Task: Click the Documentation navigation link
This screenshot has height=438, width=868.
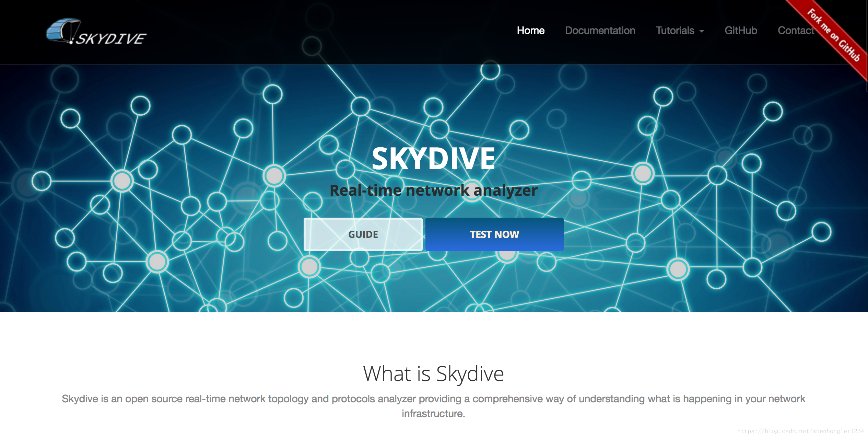Action: click(600, 31)
